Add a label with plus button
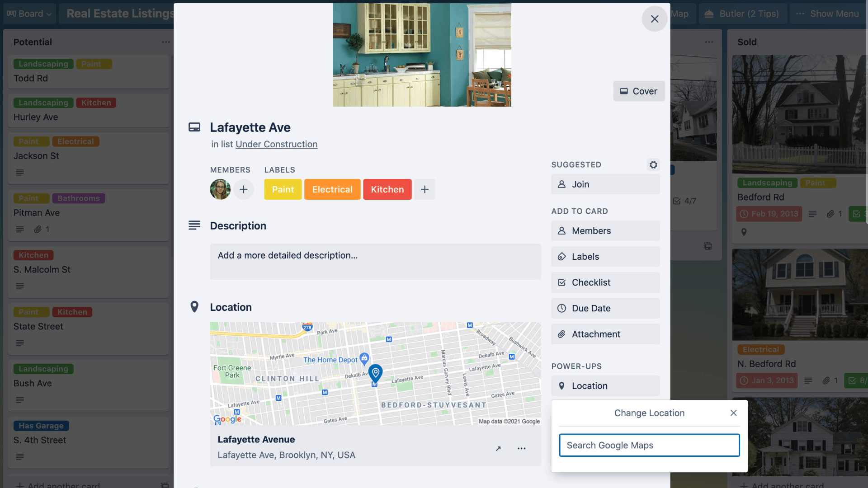The width and height of the screenshot is (868, 488). [x=425, y=189]
